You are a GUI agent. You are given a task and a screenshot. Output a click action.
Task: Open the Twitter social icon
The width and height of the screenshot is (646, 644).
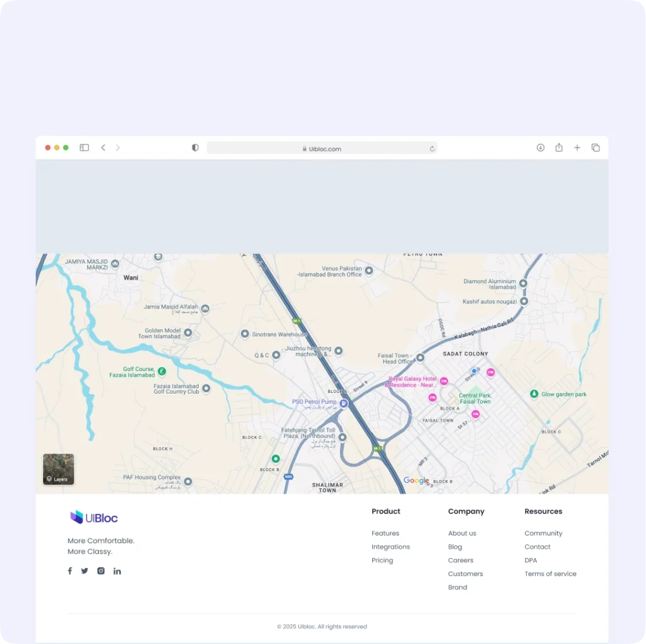[x=85, y=571]
